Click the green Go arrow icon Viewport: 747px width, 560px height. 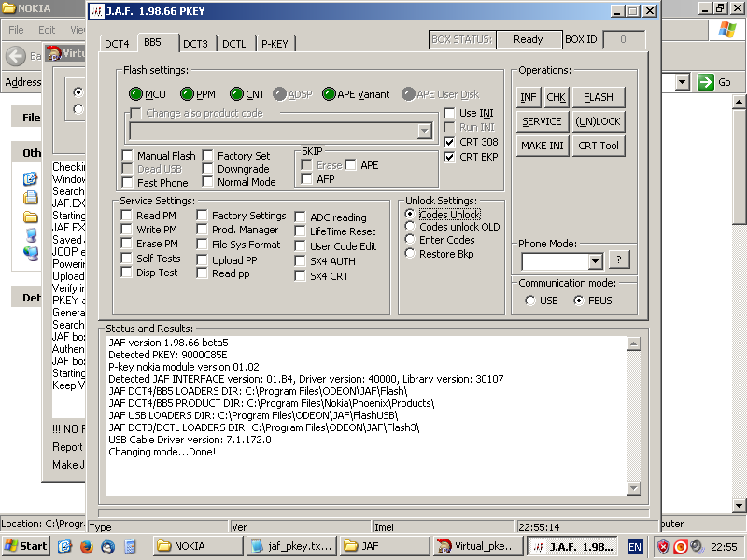(x=706, y=82)
